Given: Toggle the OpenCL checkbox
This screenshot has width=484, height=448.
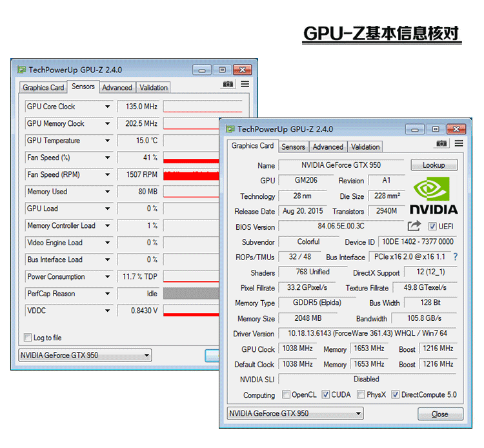Looking at the screenshot, I should pyautogui.click(x=286, y=394).
